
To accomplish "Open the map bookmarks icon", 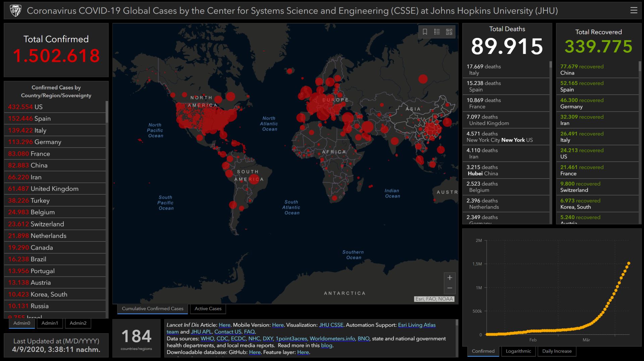I will (425, 32).
